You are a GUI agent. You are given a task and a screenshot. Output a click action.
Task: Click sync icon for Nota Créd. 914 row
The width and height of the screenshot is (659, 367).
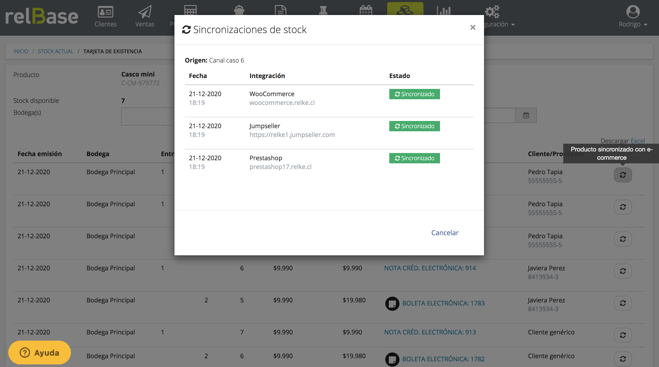click(x=623, y=271)
